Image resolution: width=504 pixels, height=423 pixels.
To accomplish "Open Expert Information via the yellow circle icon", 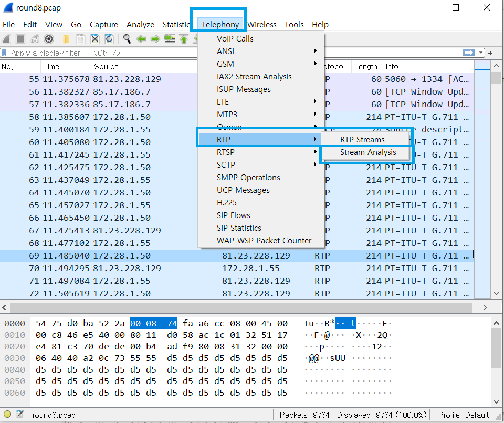I will coord(7,414).
